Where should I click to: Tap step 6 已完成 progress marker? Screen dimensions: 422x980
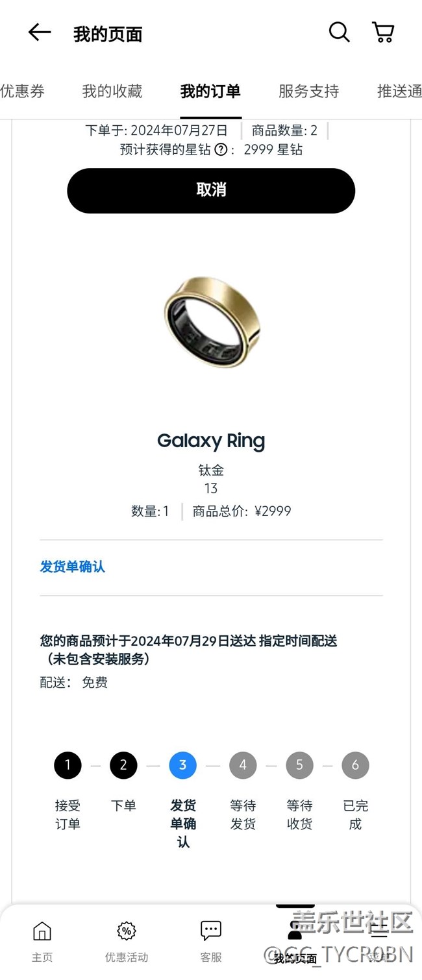355,766
